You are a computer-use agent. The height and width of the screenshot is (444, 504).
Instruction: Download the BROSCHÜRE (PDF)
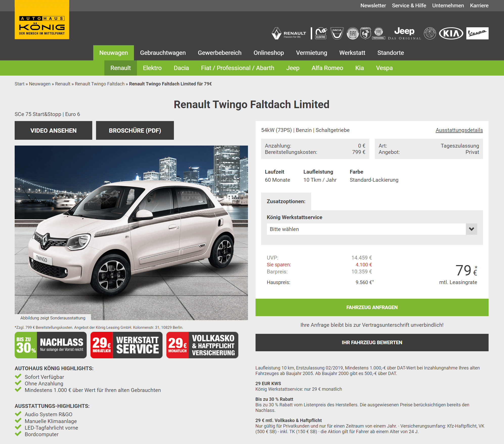click(x=135, y=130)
